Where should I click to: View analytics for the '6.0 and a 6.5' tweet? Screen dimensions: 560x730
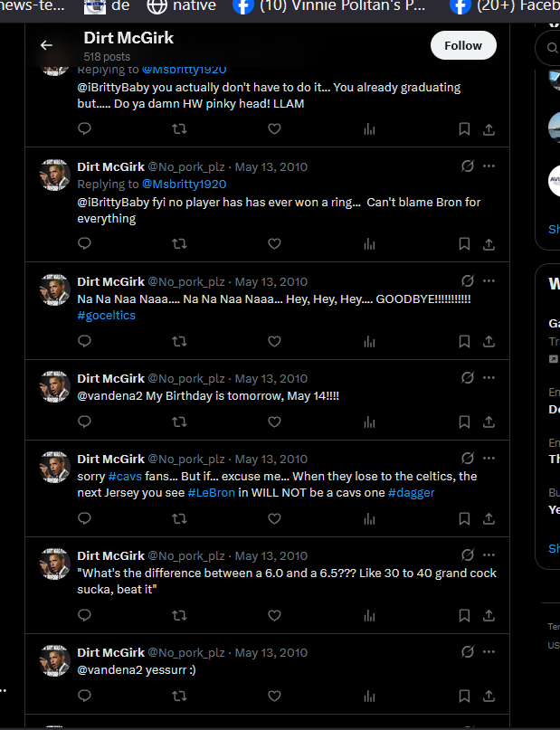(x=369, y=615)
